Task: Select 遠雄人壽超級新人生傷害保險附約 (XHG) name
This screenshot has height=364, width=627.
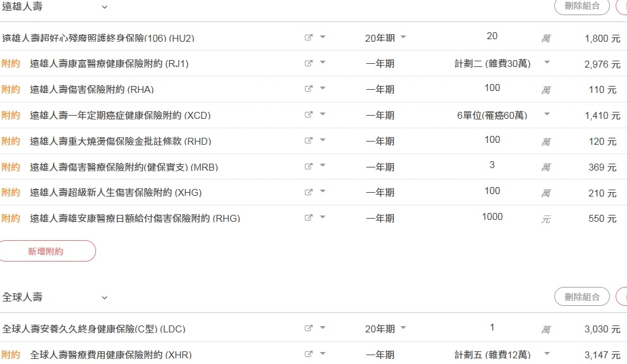Action: [x=116, y=192]
